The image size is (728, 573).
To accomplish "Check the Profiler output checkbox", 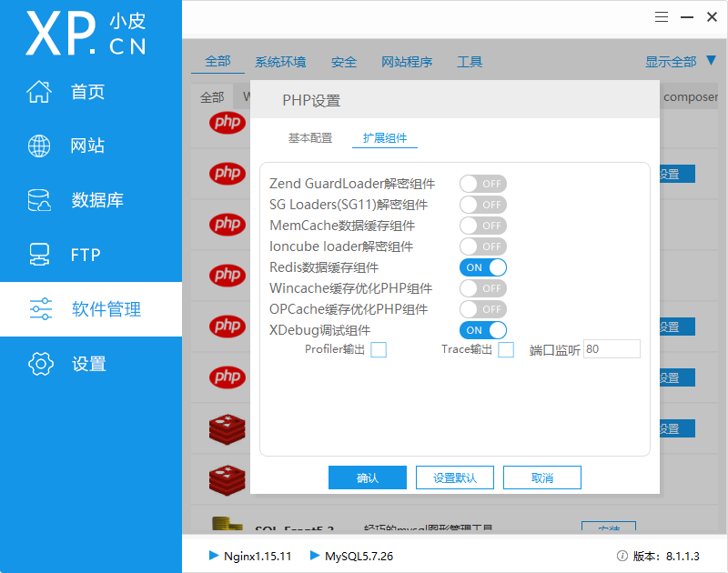I will (379, 349).
